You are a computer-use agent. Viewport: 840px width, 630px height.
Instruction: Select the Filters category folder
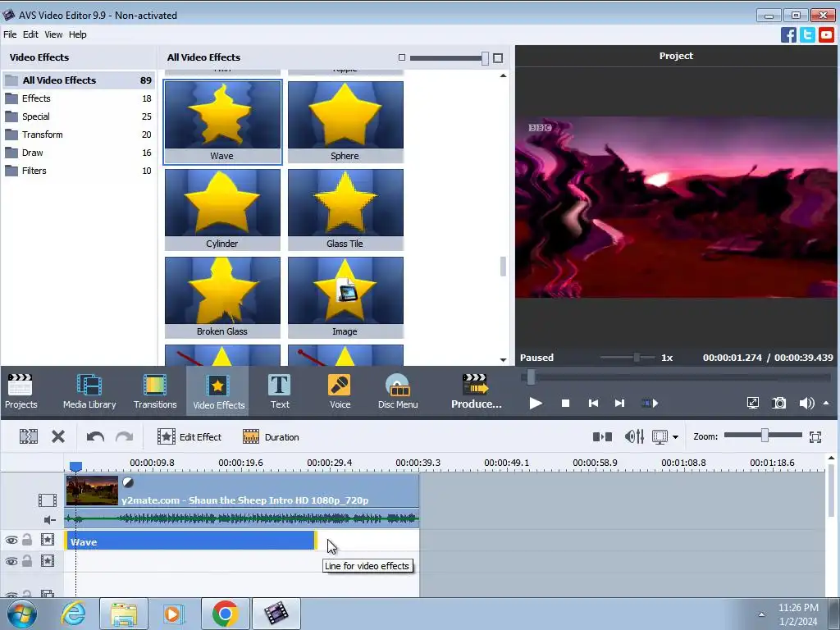[x=79, y=171]
